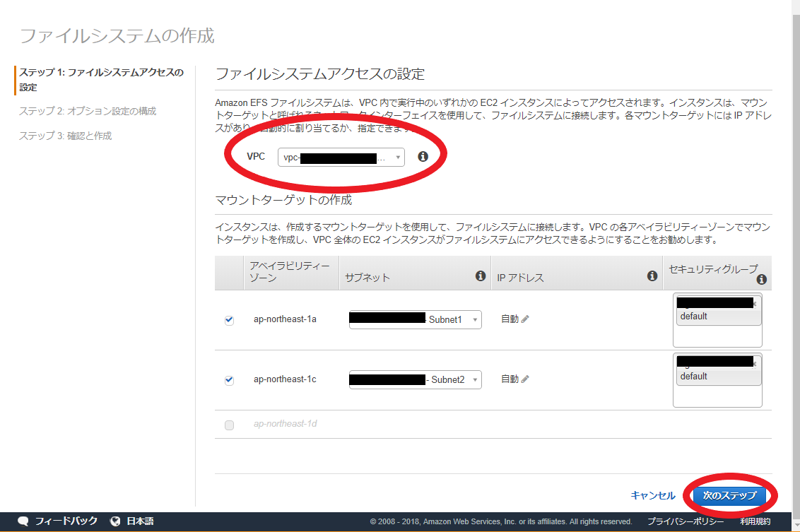Click the マウントターゲットの作成 heading
The width and height of the screenshot is (800, 532).
click(283, 200)
